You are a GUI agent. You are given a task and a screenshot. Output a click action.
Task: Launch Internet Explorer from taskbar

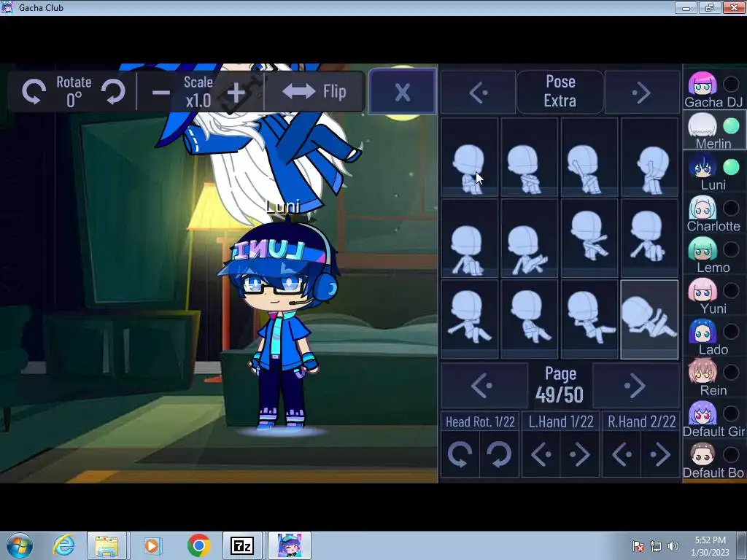tap(64, 545)
